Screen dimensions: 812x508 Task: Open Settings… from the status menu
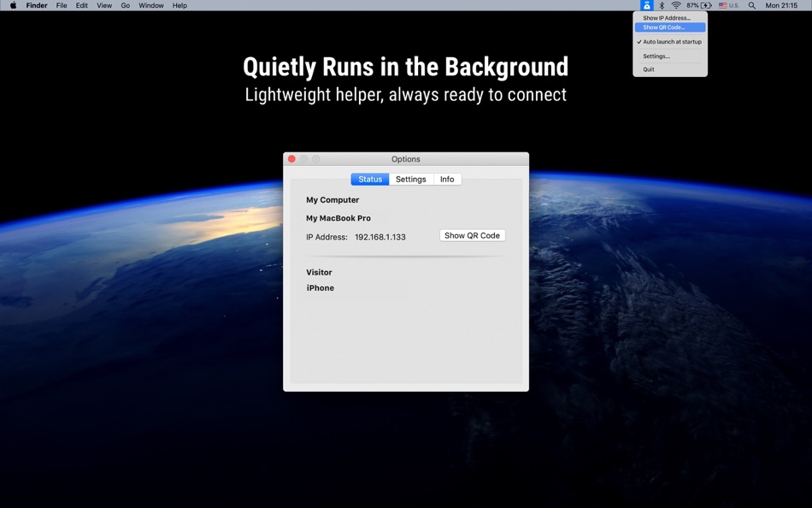pos(669,56)
